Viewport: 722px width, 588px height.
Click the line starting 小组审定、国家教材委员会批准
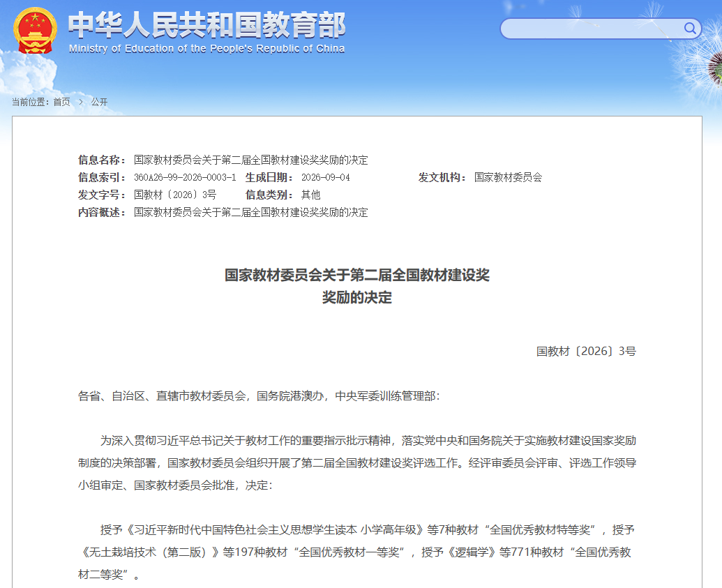(175, 485)
